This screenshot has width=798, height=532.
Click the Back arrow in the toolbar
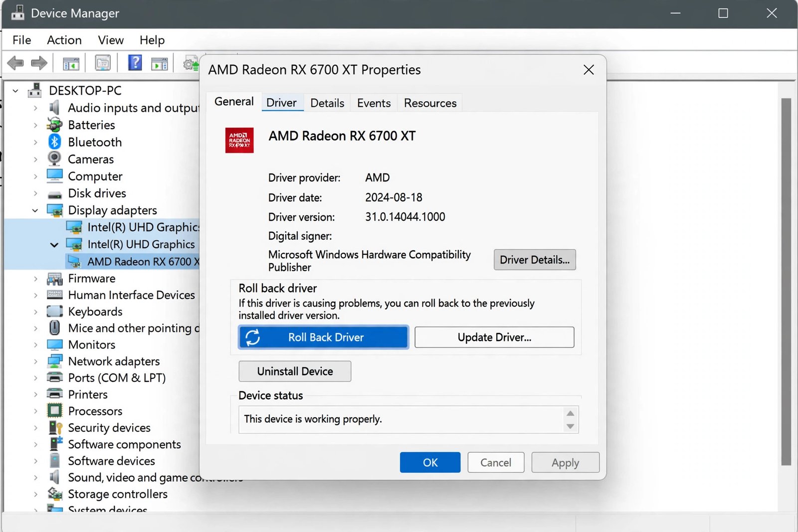[x=16, y=63]
